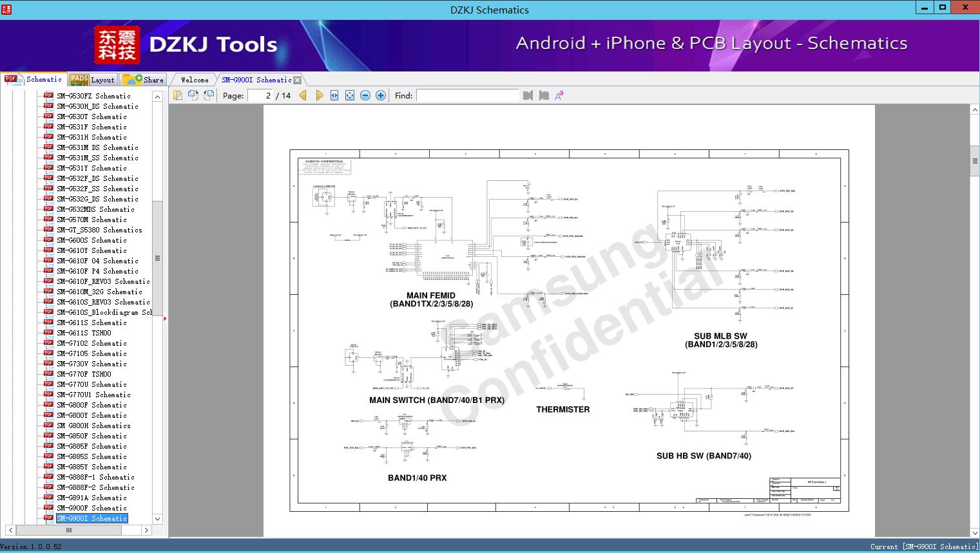
Task: Open SM-G610S_REV03 Schematic
Action: pyautogui.click(x=103, y=302)
